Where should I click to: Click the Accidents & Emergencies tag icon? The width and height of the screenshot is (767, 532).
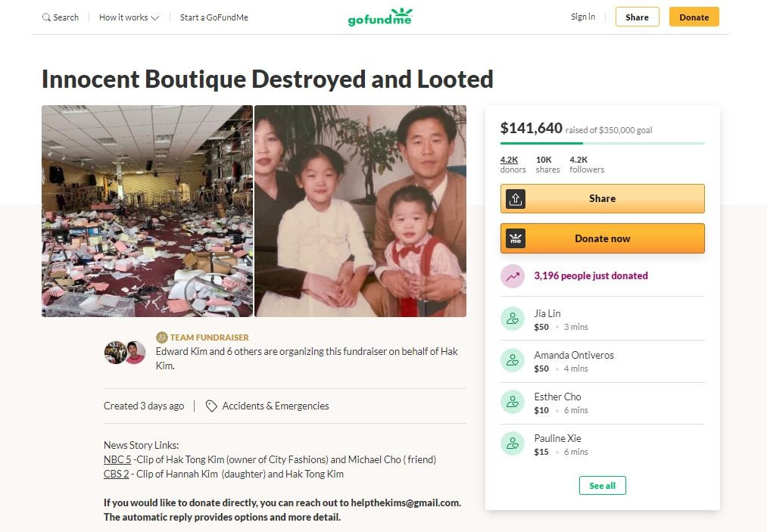211,406
